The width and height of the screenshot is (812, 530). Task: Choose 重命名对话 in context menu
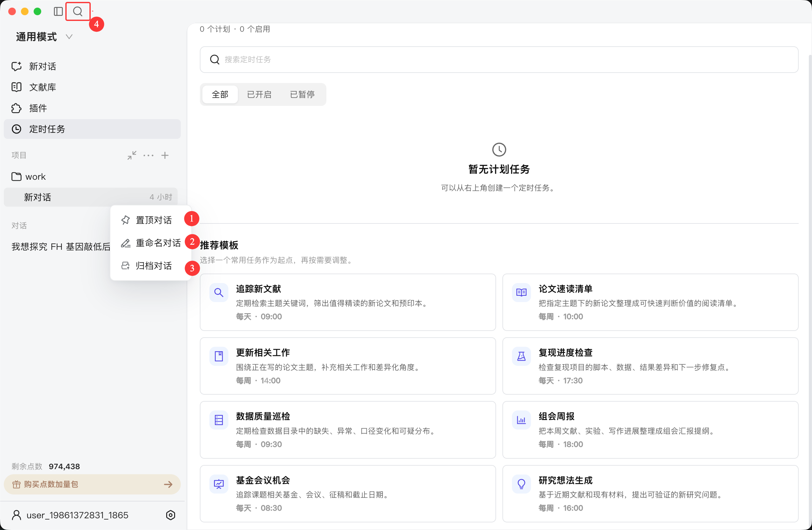click(x=150, y=243)
